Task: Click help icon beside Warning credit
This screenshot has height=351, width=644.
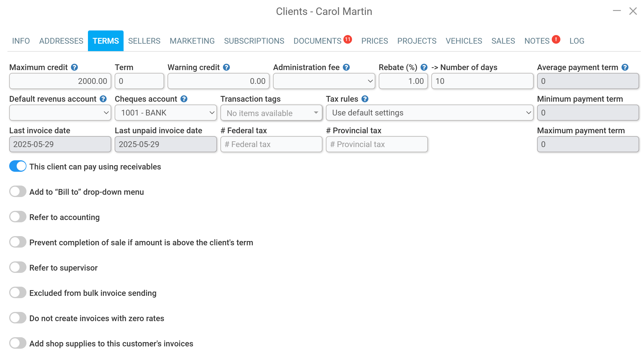Action: click(x=226, y=67)
